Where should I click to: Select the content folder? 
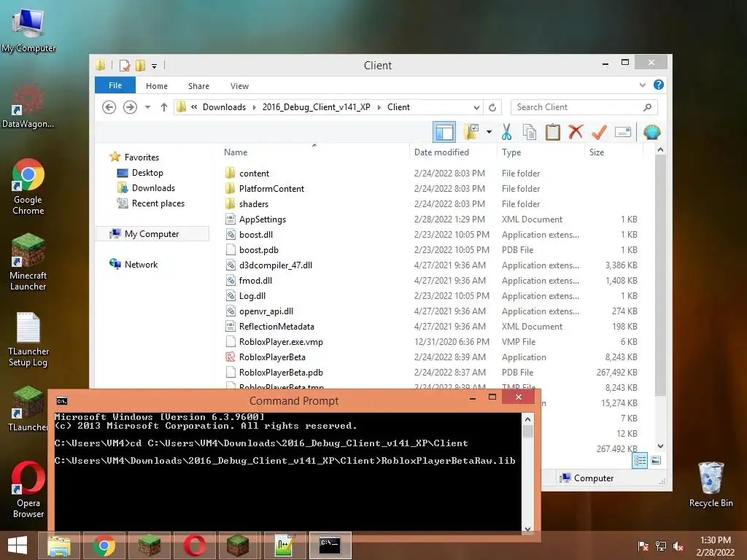point(254,174)
